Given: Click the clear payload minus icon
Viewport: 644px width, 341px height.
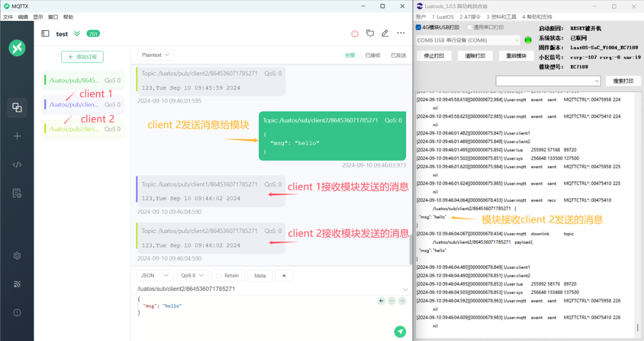Looking at the screenshot, I should click(392, 301).
